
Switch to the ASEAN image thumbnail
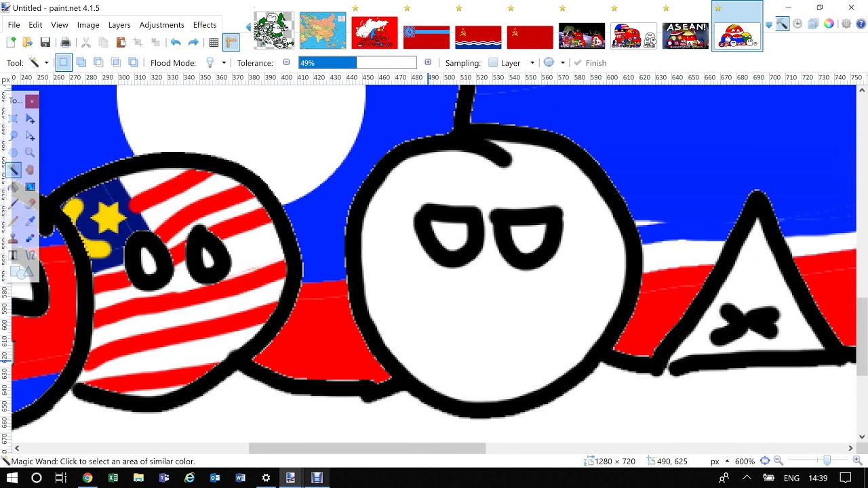[x=686, y=35]
